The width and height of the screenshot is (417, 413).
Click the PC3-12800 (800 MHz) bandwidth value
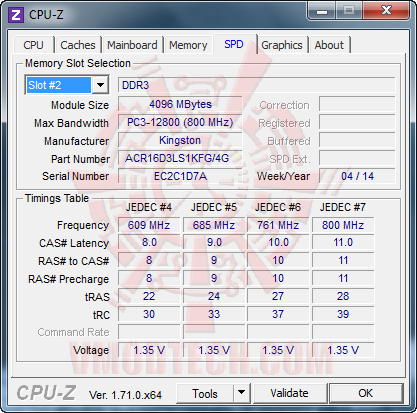pyautogui.click(x=180, y=122)
